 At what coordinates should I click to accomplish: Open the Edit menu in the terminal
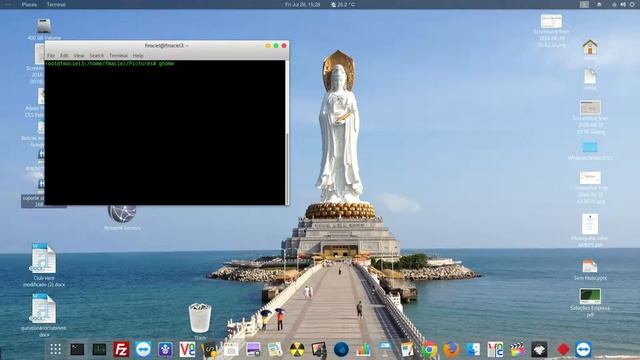click(x=64, y=56)
